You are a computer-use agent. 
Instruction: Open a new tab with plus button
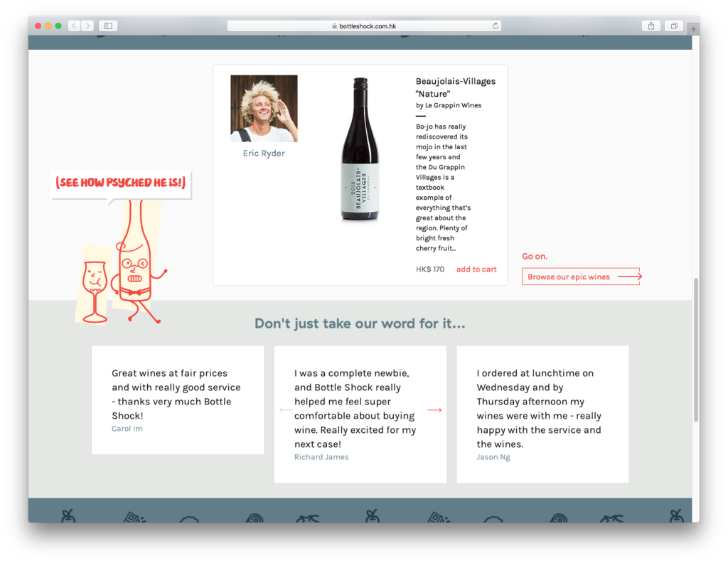(x=694, y=28)
